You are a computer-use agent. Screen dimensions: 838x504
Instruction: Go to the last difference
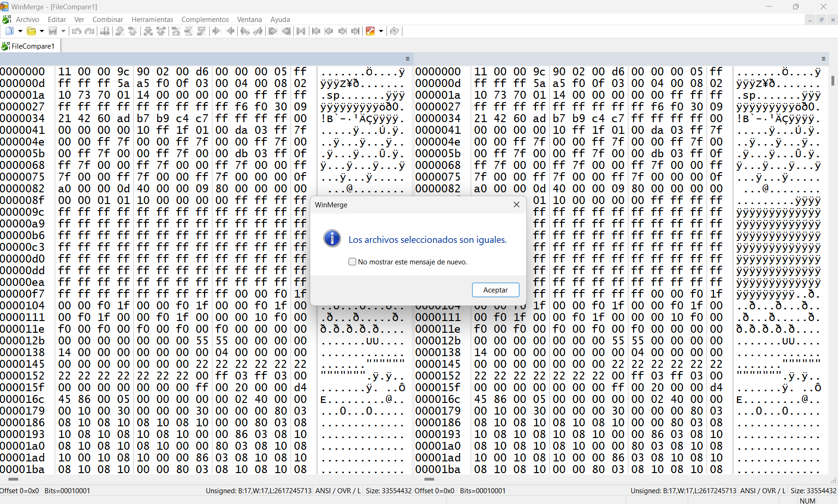click(x=202, y=31)
